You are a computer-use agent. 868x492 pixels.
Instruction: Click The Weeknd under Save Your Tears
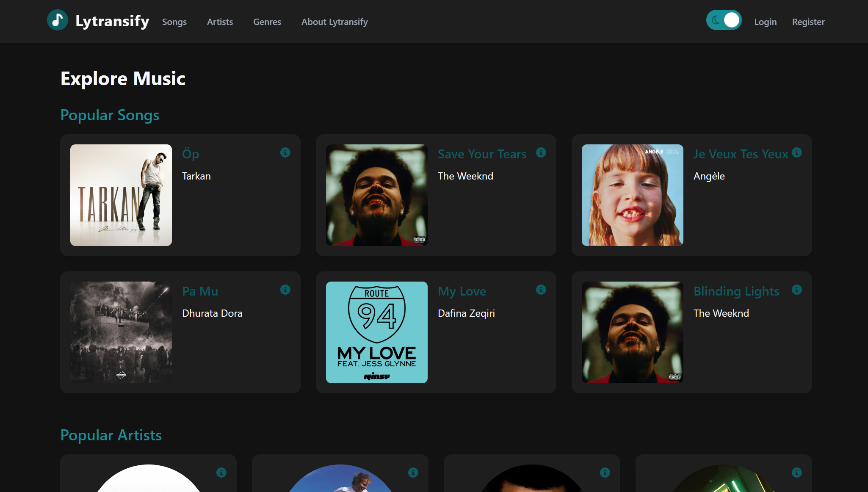click(465, 176)
